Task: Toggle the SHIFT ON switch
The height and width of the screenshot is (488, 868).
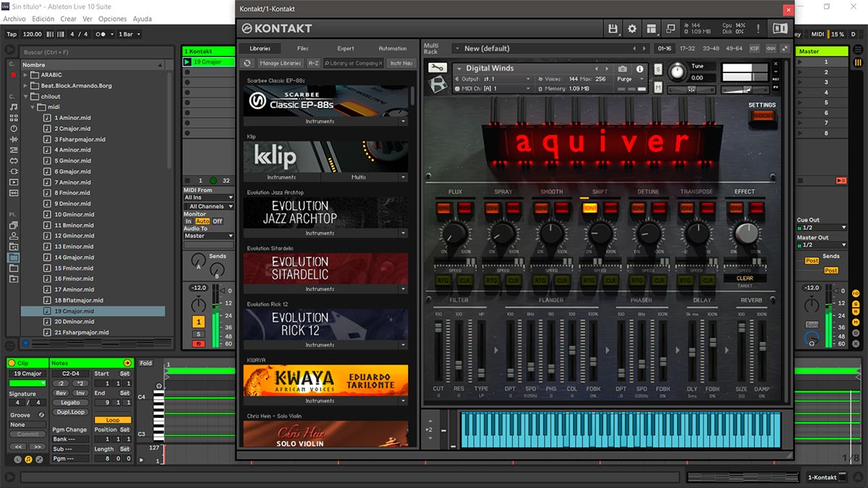Action: tap(590, 208)
